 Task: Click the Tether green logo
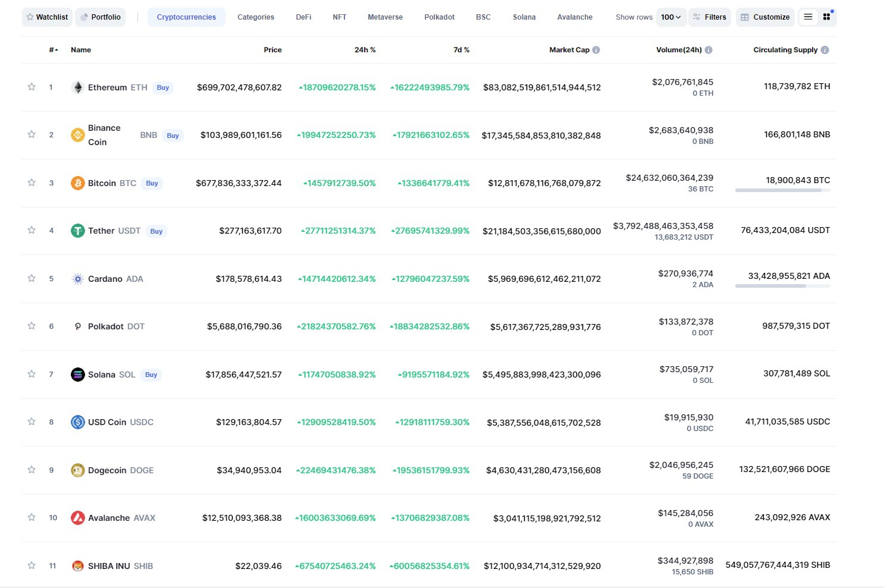click(x=77, y=231)
